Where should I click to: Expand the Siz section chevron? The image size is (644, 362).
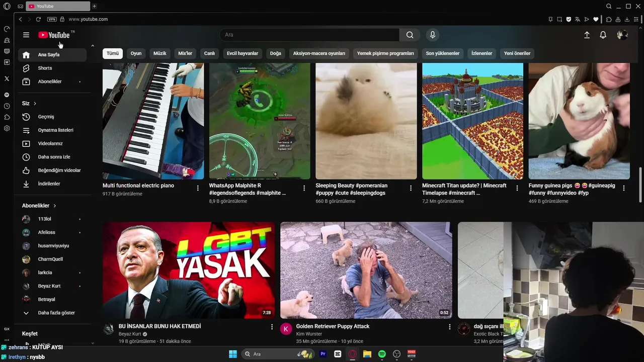tap(35, 104)
